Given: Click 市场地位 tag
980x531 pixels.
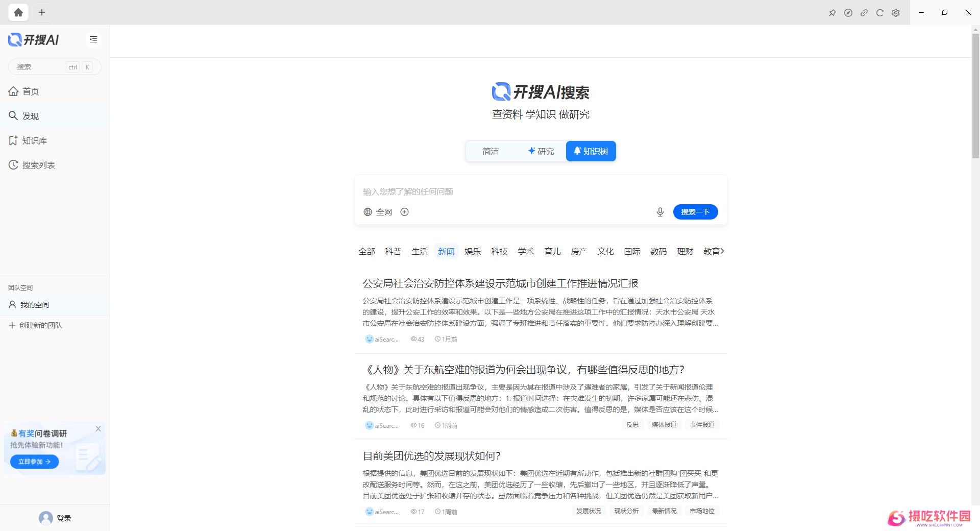Looking at the screenshot, I should tap(702, 511).
